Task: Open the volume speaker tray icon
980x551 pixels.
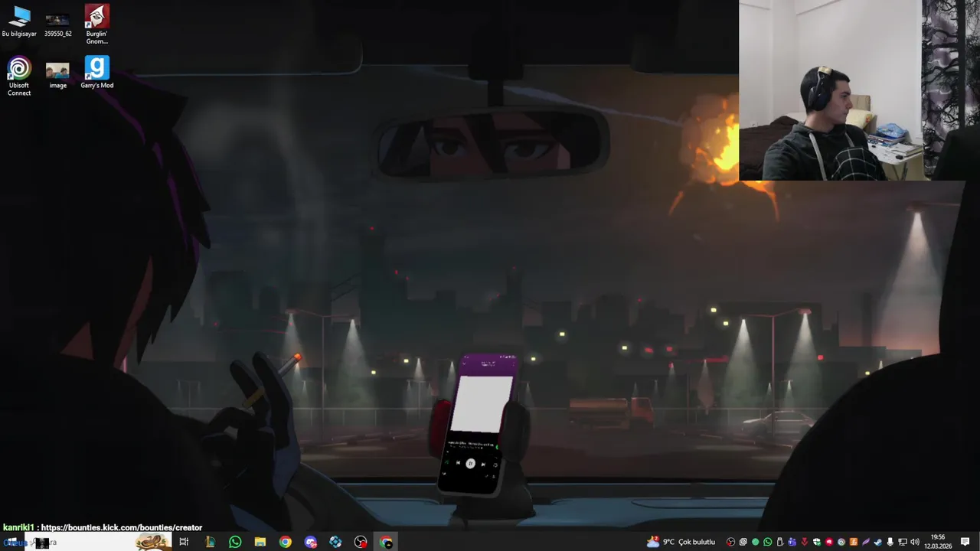Action: click(x=915, y=542)
